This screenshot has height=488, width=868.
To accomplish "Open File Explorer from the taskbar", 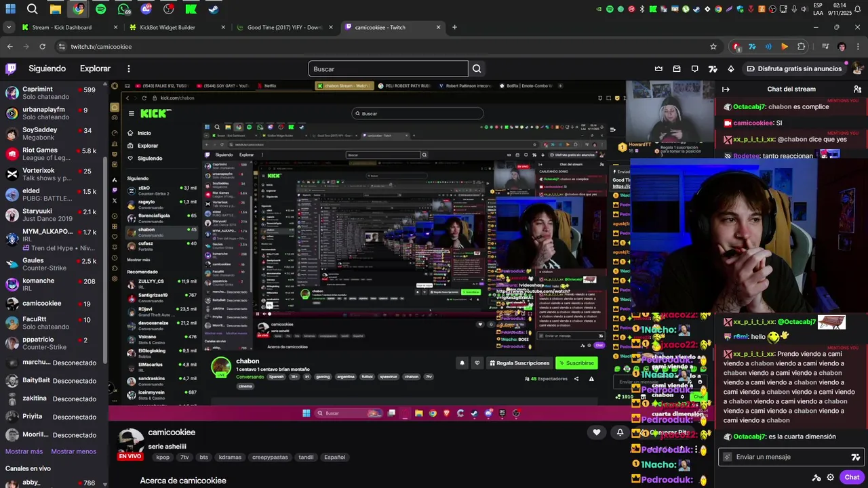I will pos(56,9).
